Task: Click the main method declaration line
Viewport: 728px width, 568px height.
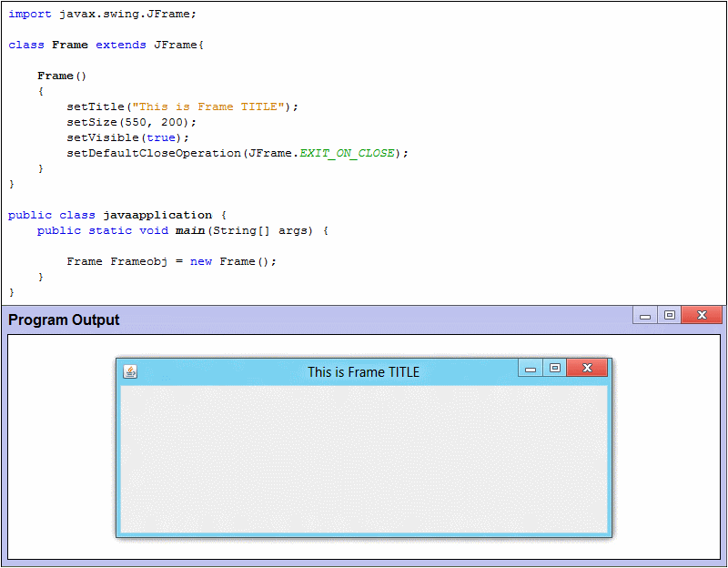Action: pyautogui.click(x=183, y=231)
